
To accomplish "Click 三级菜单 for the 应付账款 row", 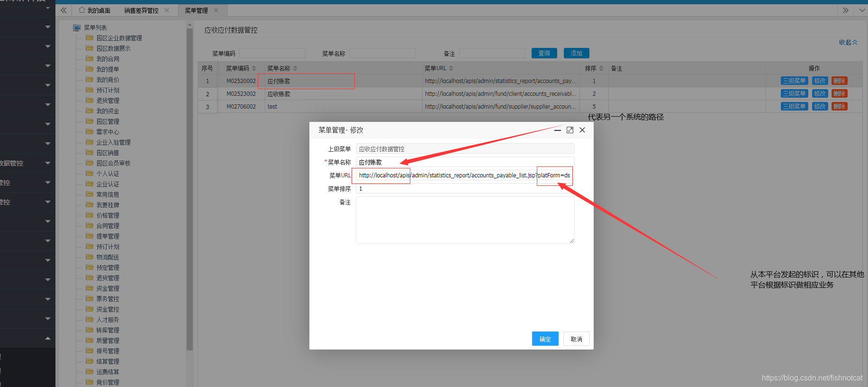I will 795,81.
